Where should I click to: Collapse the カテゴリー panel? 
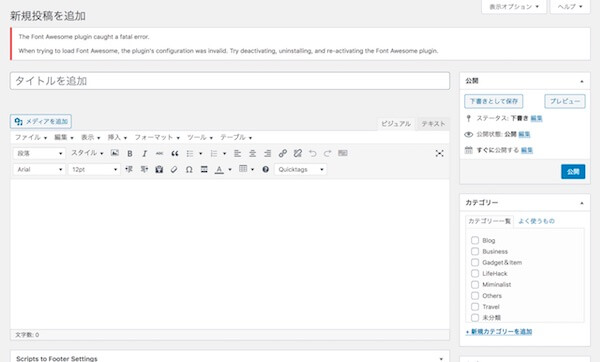tap(582, 203)
